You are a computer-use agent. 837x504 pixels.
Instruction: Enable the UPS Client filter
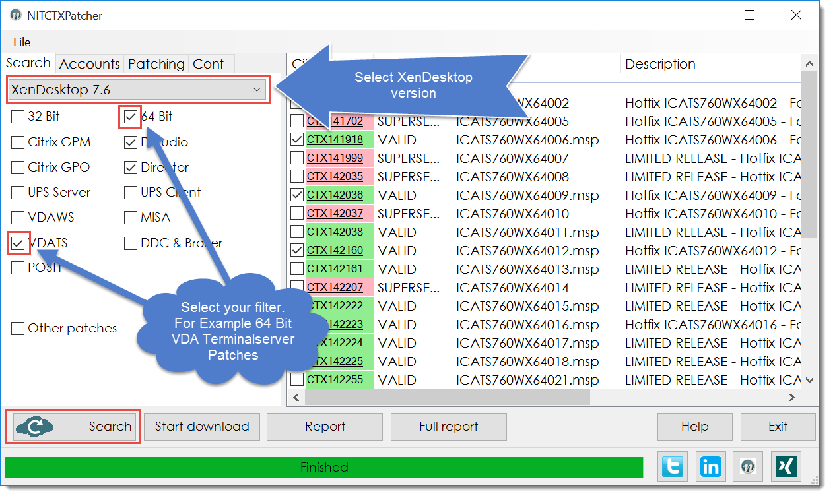pyautogui.click(x=130, y=193)
